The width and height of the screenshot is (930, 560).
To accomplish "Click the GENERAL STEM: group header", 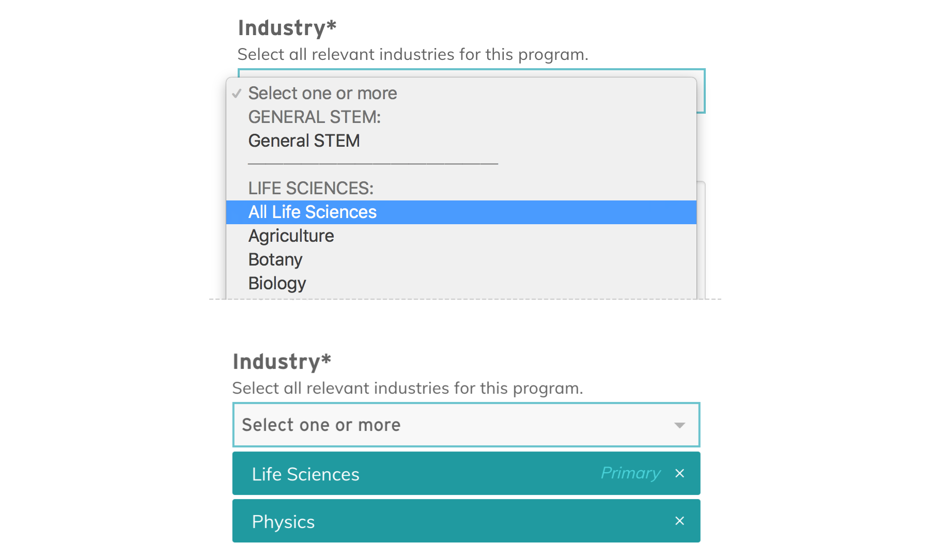I will [314, 117].
